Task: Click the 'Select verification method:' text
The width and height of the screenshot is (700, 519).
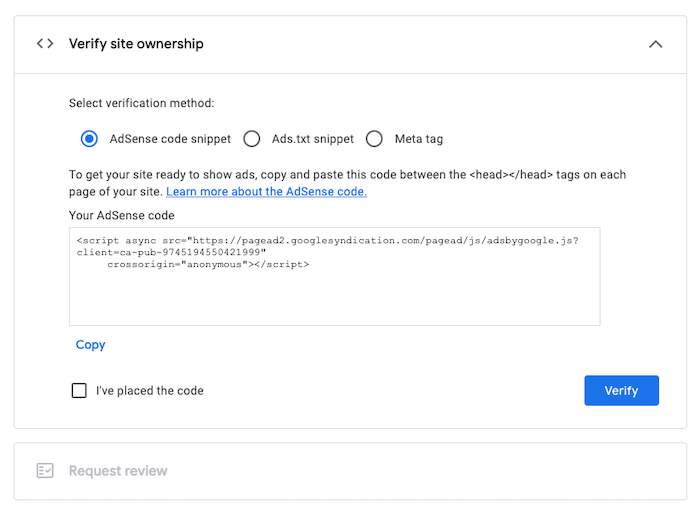Action: 141,103
